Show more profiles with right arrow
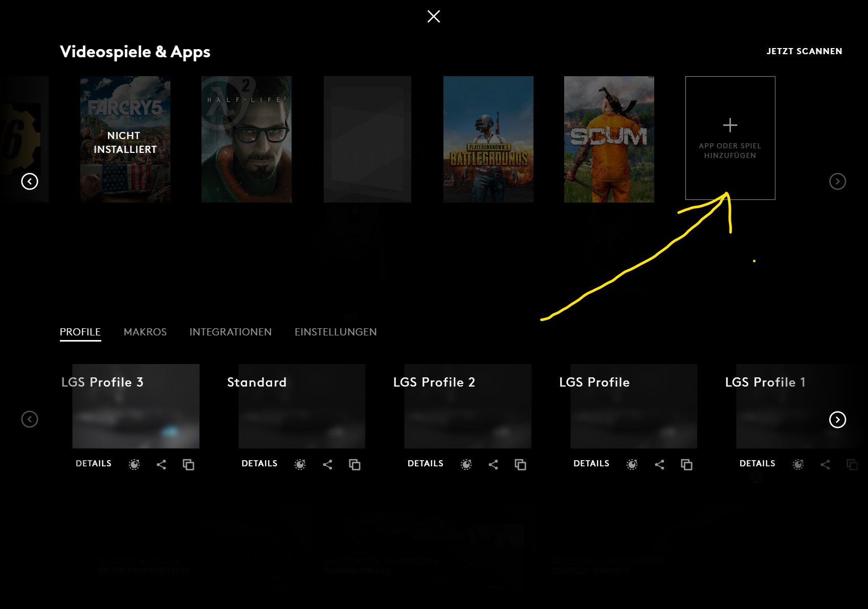The height and width of the screenshot is (609, 868). (837, 419)
